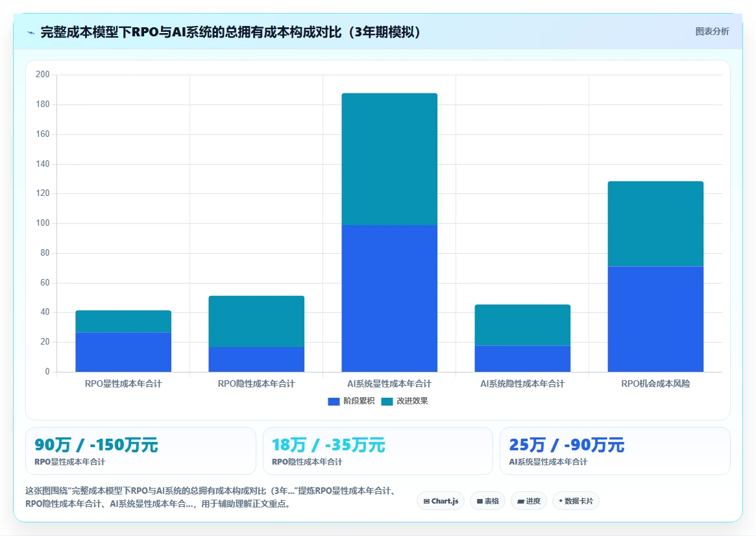This screenshot has width=756, height=536.
Task: Click teal segment of RPO隐性成本年合计 bar
Action: [256, 321]
